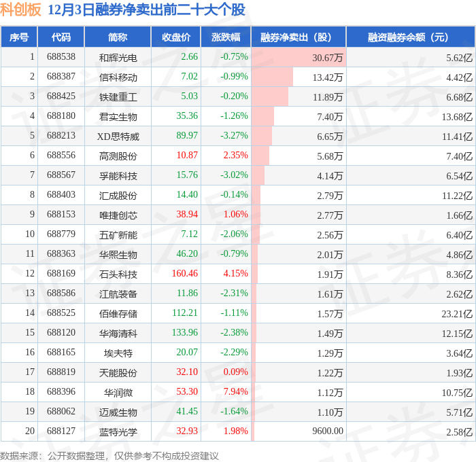
Task: Click the 代码 column header
Action: click(x=61, y=37)
